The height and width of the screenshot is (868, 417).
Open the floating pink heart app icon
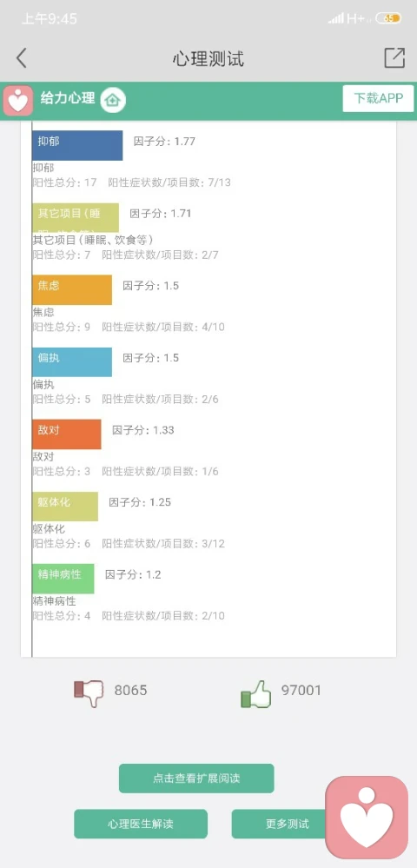[x=367, y=817]
